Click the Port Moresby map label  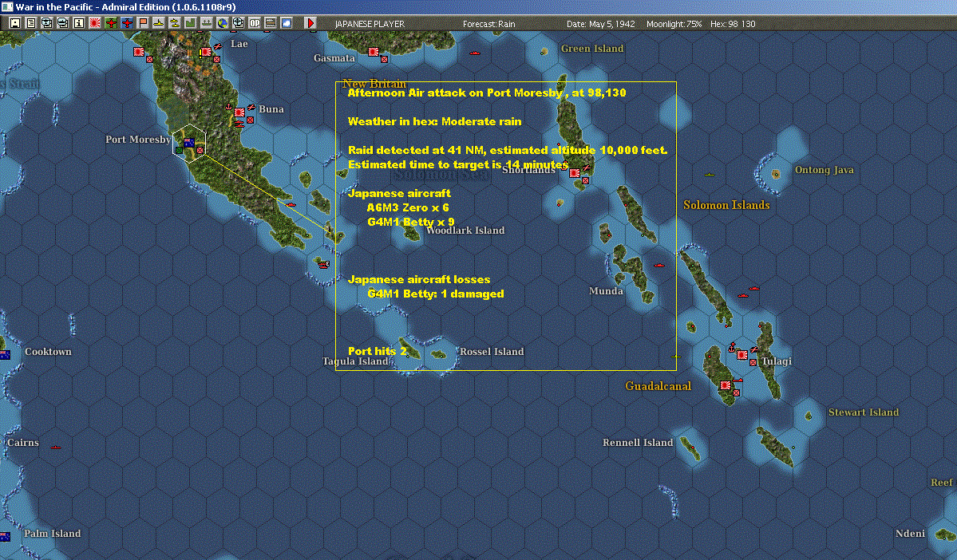click(x=138, y=139)
